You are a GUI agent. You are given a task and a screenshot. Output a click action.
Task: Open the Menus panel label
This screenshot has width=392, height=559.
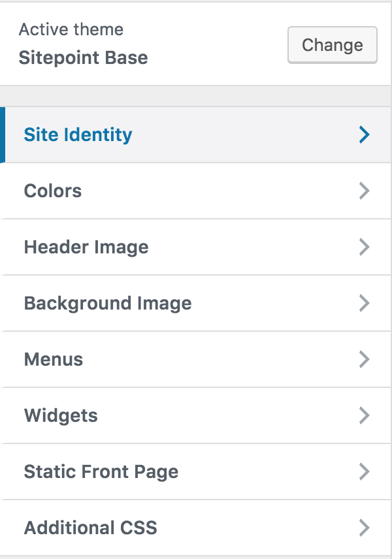(54, 360)
